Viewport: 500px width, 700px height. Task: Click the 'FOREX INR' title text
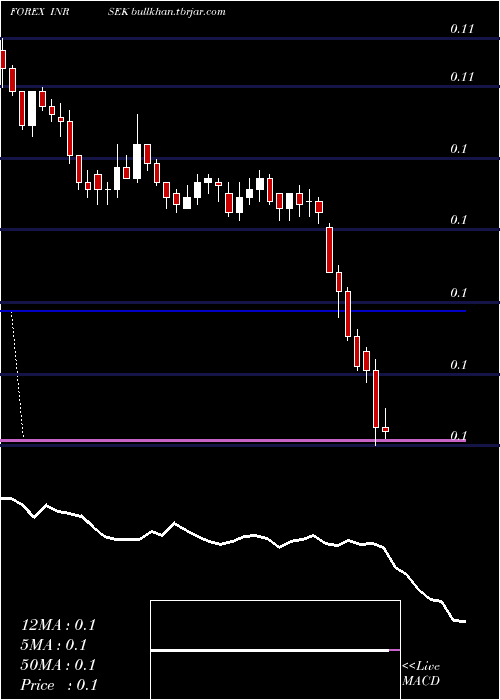40,12
